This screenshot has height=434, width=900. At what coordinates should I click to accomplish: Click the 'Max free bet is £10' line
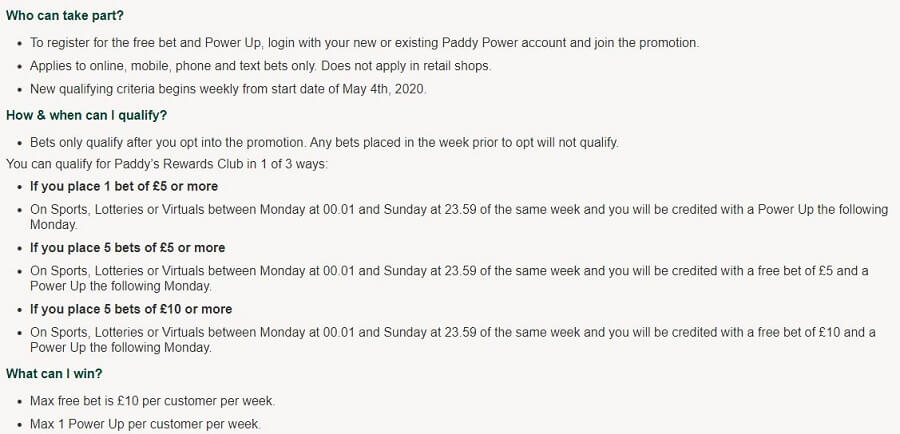point(153,401)
